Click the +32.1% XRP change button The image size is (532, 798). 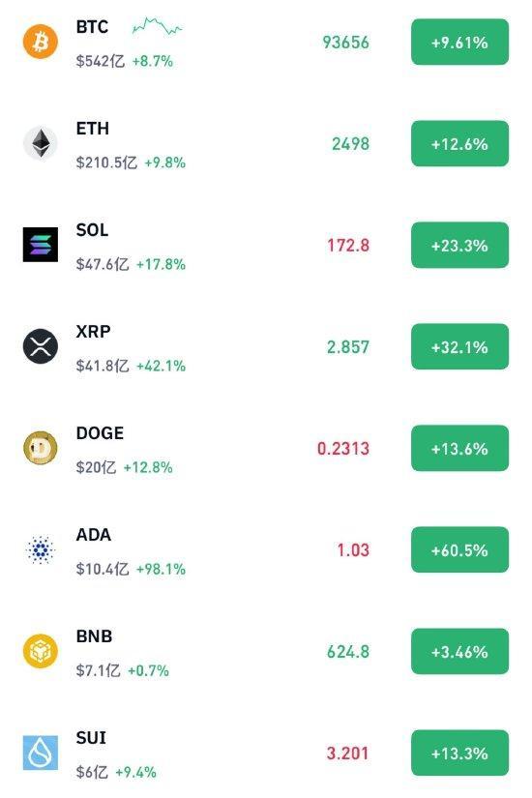(459, 346)
